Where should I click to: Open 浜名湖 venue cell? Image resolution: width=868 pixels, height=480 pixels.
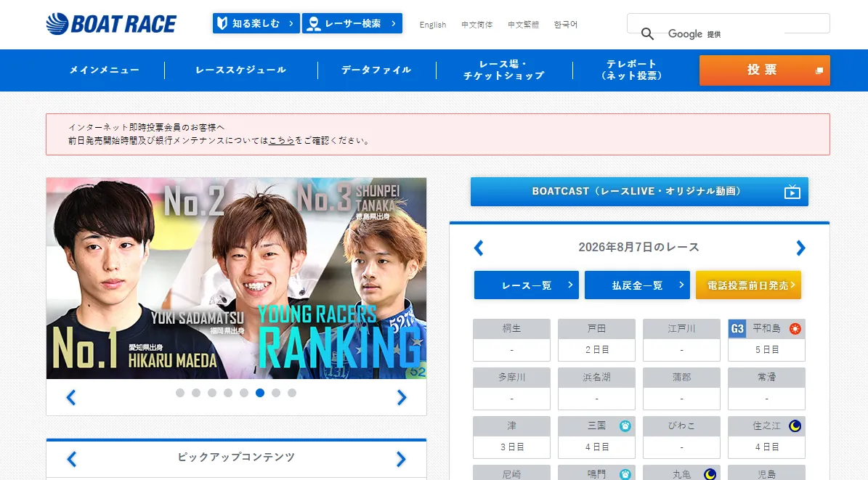click(597, 389)
